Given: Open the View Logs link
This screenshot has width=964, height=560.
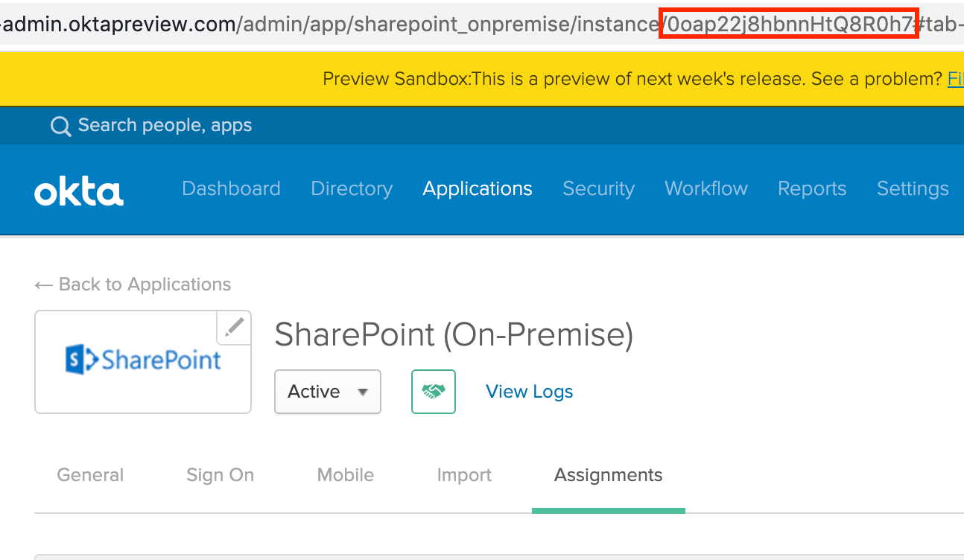Looking at the screenshot, I should (530, 392).
